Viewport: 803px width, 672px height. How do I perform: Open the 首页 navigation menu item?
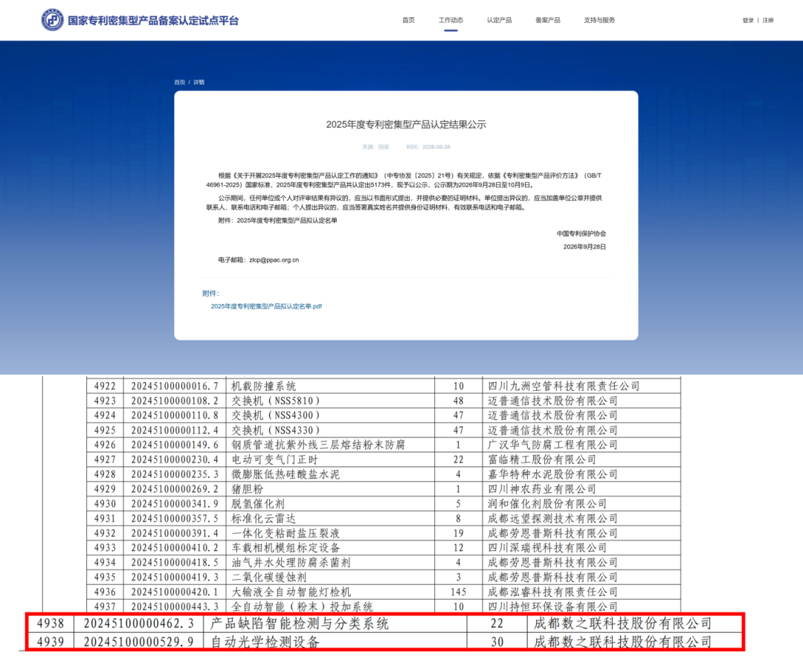coord(408,21)
